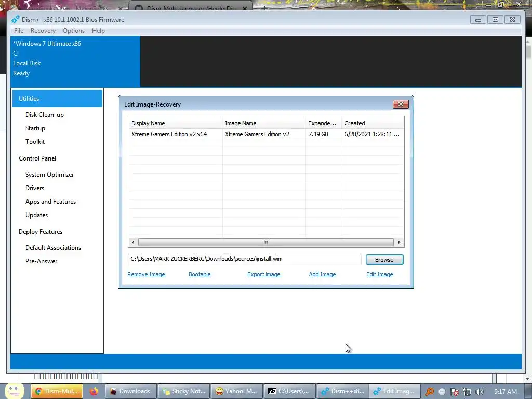Sort by Image Name column header

pos(263,123)
